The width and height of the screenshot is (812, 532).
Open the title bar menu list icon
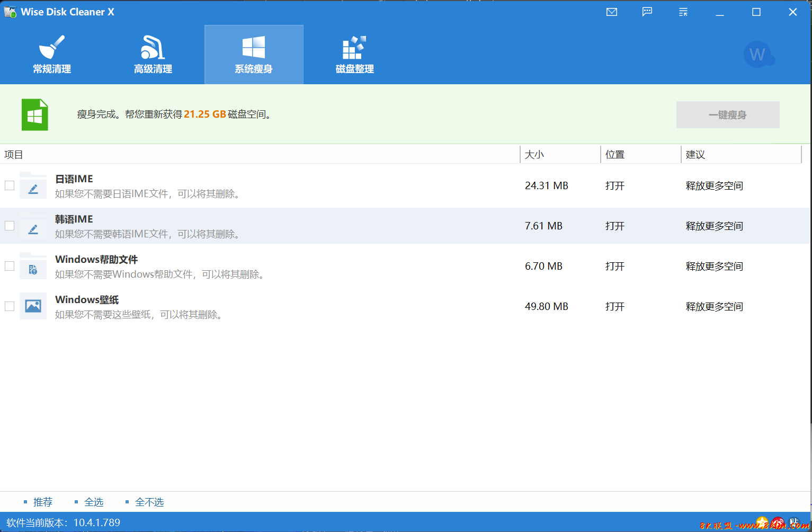[x=683, y=12]
